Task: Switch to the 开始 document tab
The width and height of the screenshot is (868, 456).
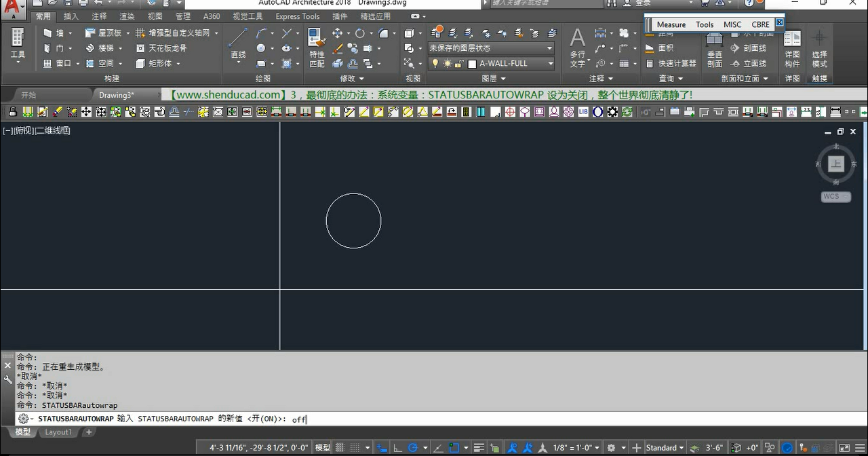Action: (28, 95)
